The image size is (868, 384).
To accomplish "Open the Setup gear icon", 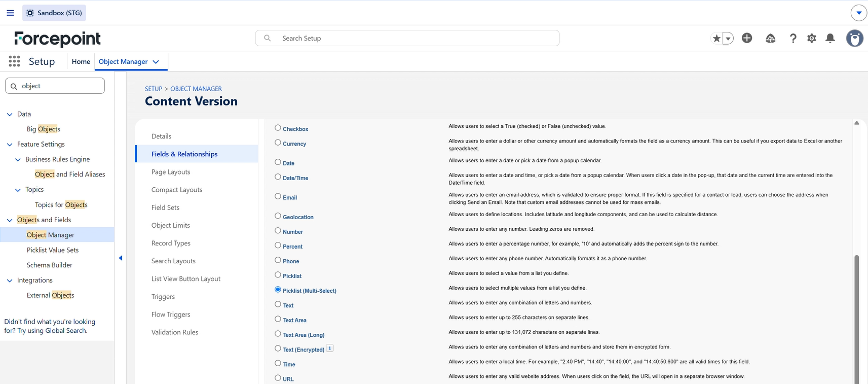I will (x=812, y=38).
